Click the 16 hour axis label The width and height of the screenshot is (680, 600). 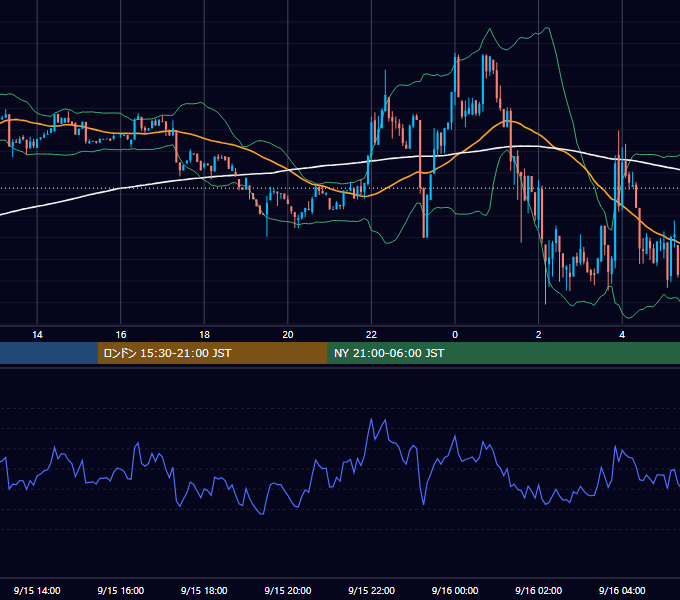pyautogui.click(x=121, y=334)
